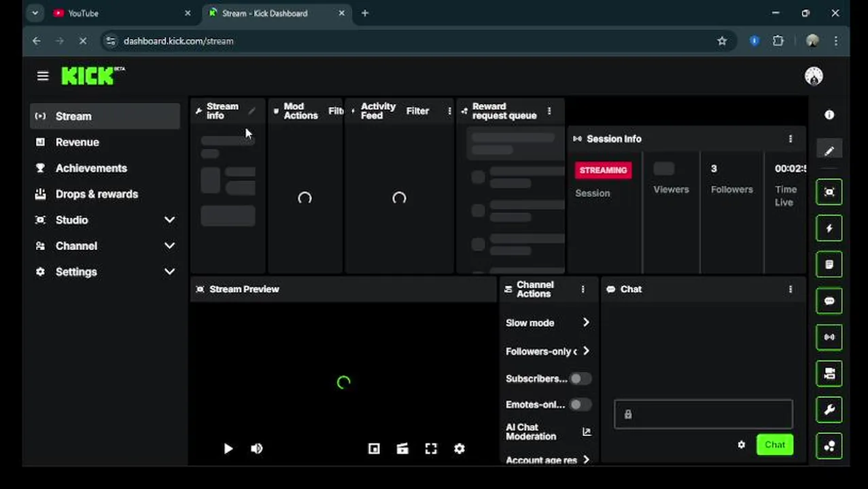The image size is (868, 489).
Task: Open Chrome extensions puzzle icon
Action: pos(778,41)
